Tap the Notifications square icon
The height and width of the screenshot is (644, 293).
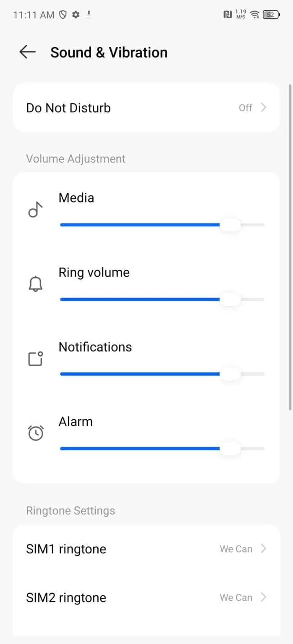coord(36,359)
